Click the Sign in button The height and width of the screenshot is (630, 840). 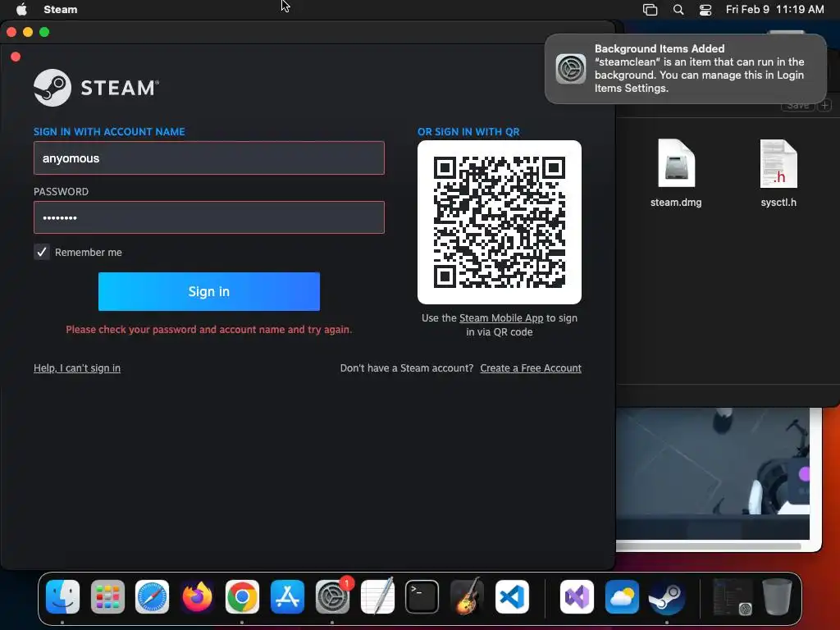point(209,291)
